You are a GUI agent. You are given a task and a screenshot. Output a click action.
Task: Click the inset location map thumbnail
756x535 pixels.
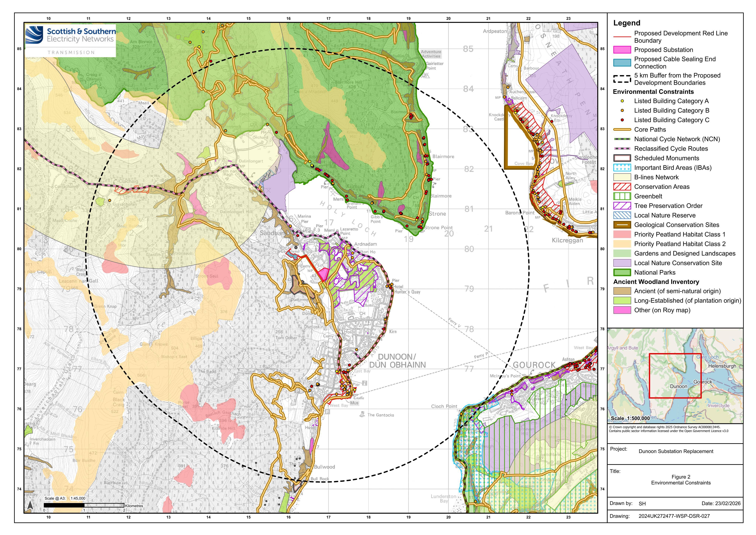pos(675,376)
